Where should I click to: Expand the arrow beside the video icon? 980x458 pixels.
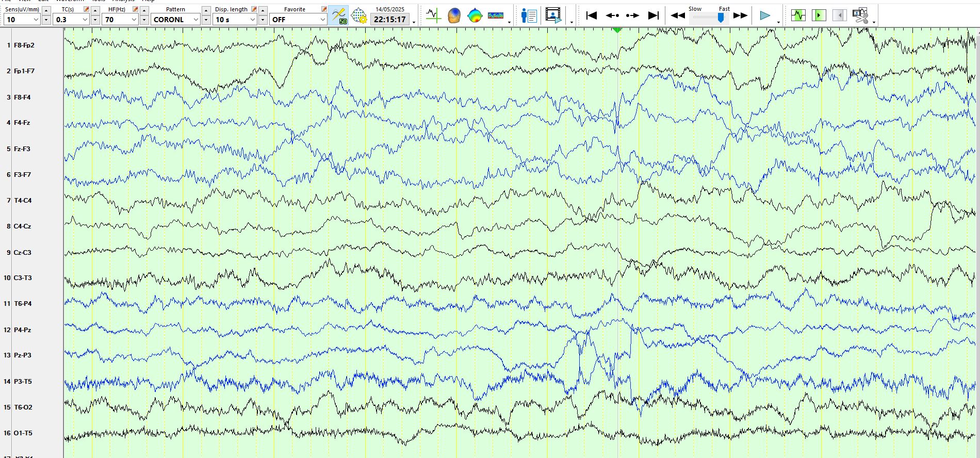(571, 22)
